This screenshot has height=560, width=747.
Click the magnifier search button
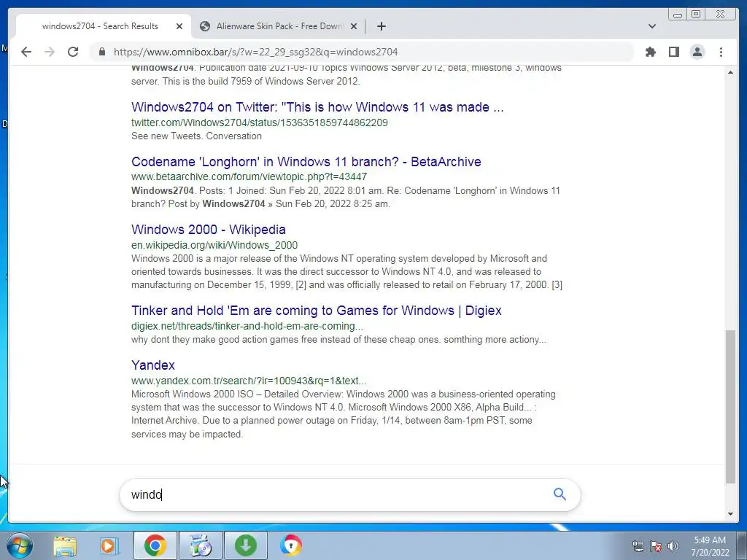pos(560,494)
